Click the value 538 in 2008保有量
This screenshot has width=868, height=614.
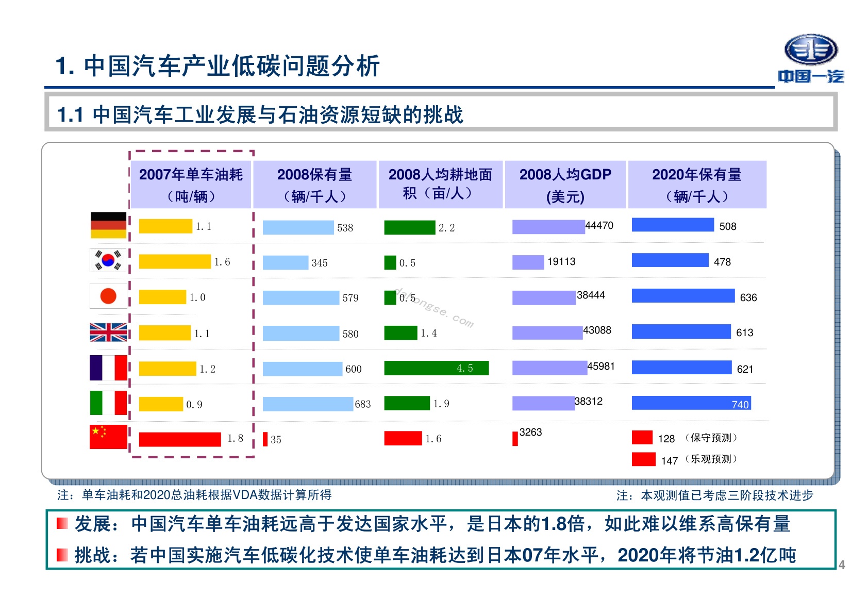(x=345, y=228)
